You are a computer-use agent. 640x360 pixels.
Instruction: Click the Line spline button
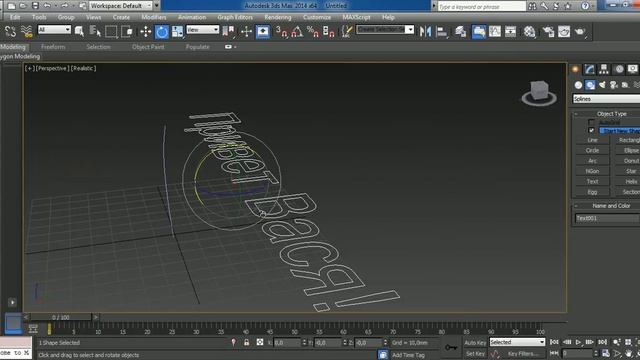(592, 140)
